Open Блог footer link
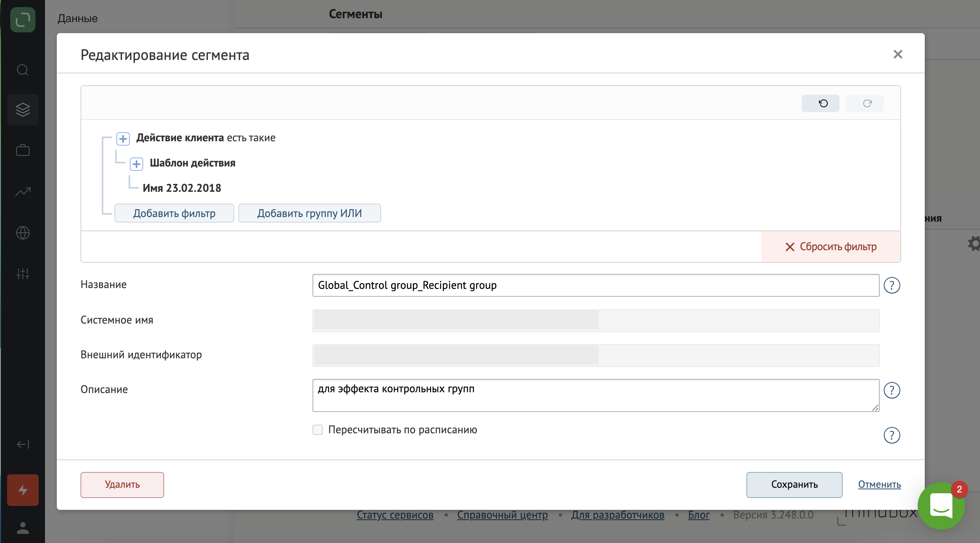 click(699, 515)
